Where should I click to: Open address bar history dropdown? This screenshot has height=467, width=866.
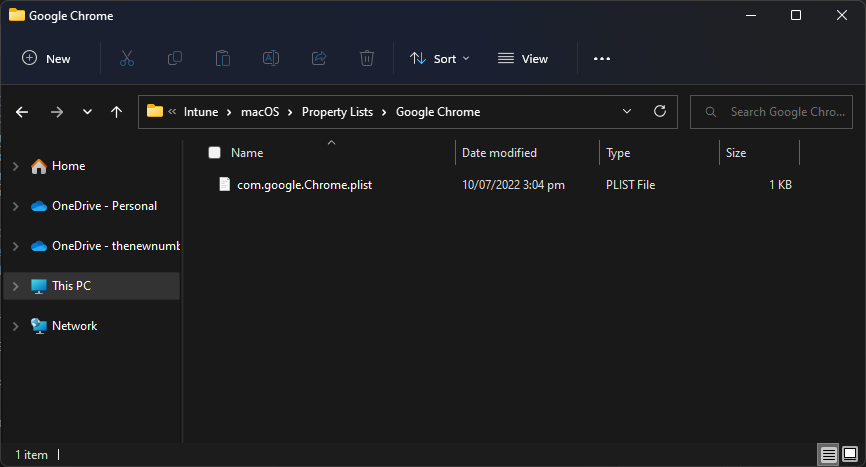[x=627, y=112]
